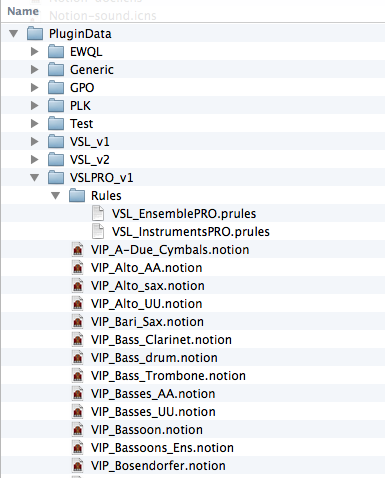
Task: Click the VSL_InstrumentsPRO.prules document icon
Action: click(98, 232)
